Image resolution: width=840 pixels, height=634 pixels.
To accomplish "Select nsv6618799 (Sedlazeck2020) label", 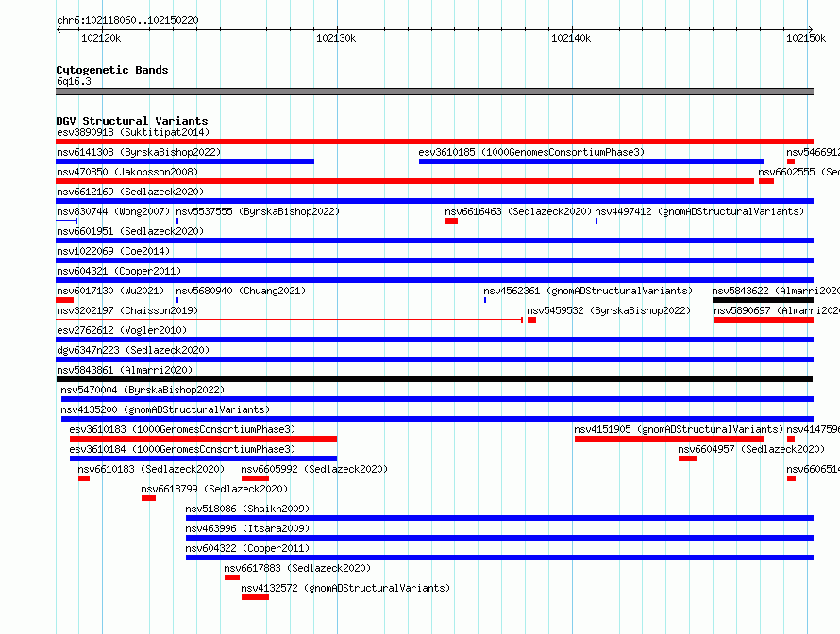I will click(x=214, y=489).
